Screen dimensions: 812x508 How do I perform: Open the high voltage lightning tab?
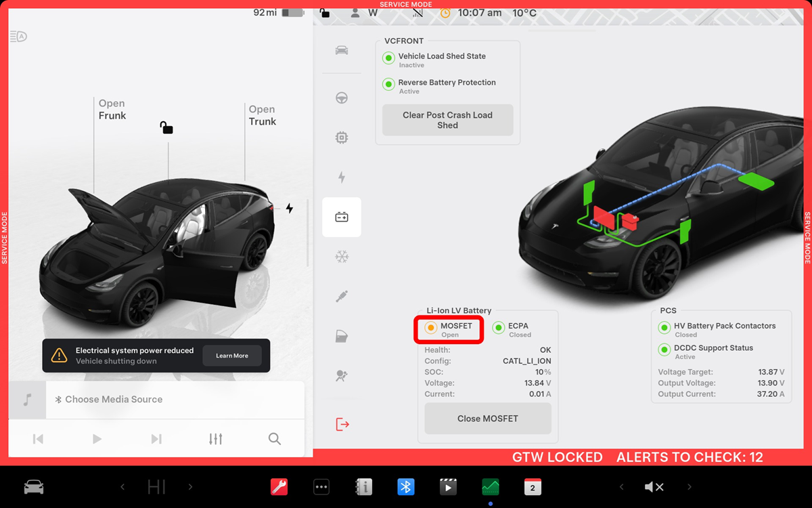point(342,177)
